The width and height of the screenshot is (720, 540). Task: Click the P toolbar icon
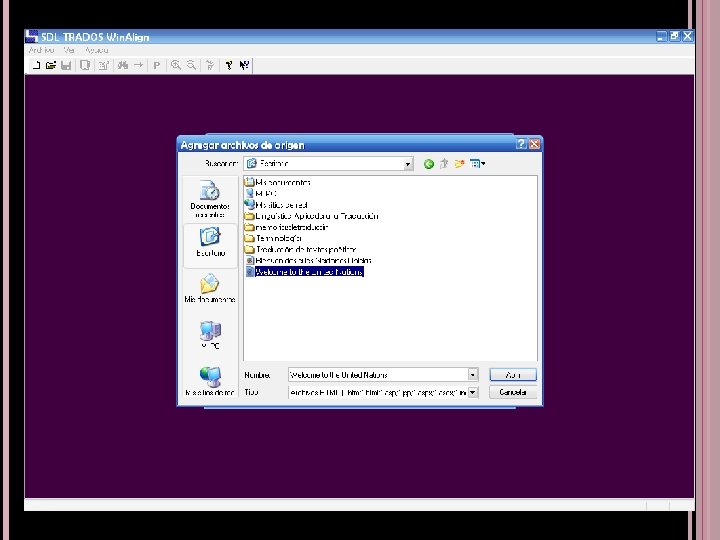coord(157,65)
